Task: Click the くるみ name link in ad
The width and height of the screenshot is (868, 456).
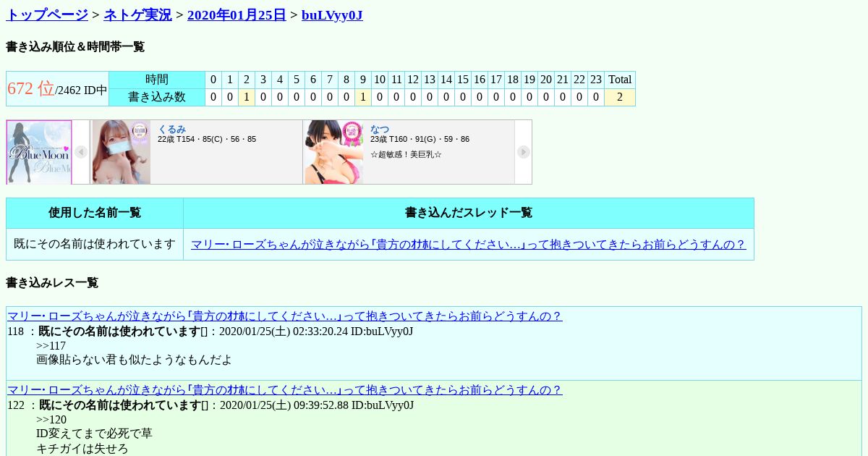Action: tap(171, 129)
